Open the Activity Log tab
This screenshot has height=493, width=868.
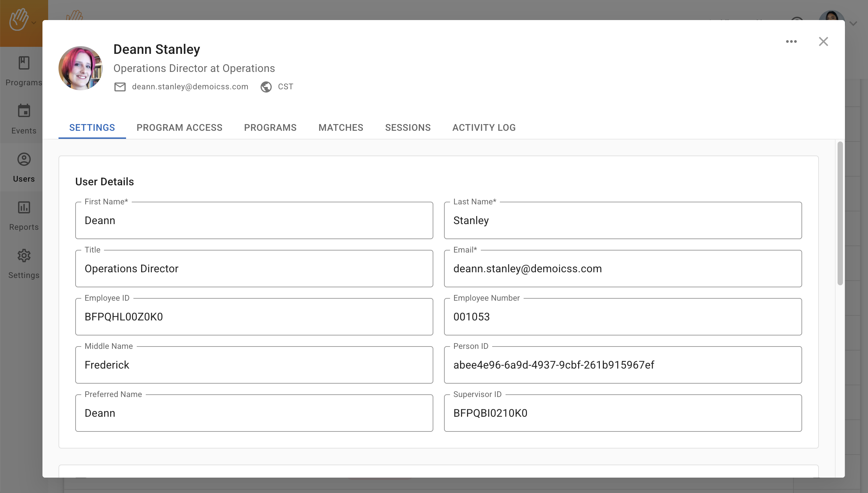tap(484, 128)
